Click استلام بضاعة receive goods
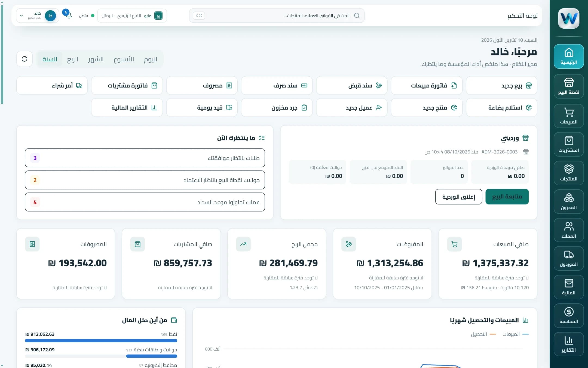Screen dimensions: 588x368 pos(501,108)
